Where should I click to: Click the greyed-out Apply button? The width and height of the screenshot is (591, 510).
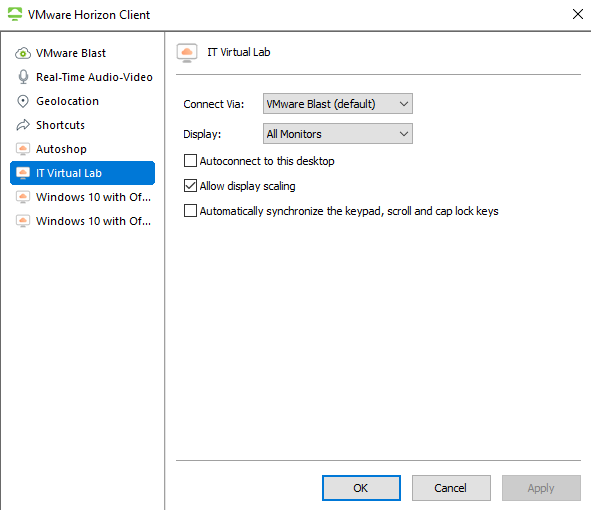(541, 488)
